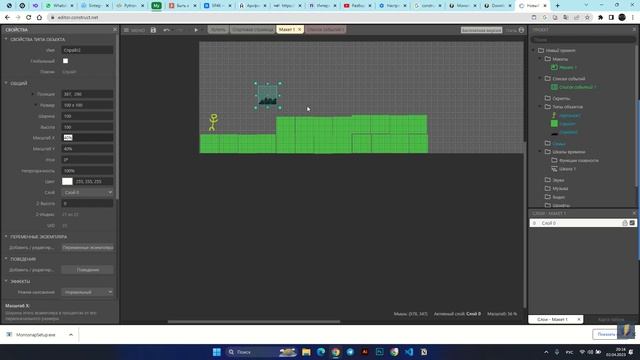
Task: Click the show-all downloads button
Action: (608, 334)
